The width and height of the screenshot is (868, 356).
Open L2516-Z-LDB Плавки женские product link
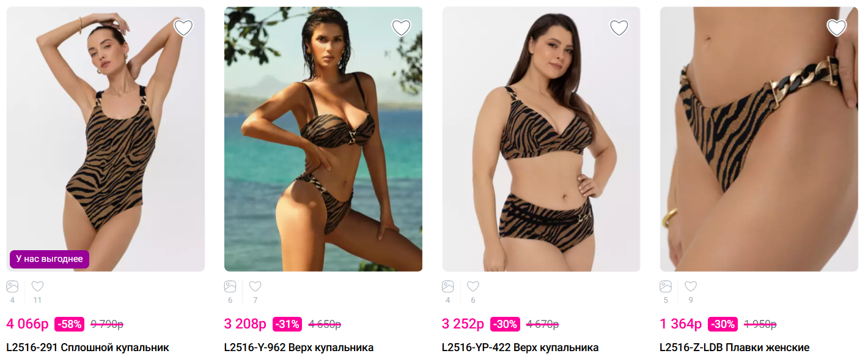[x=734, y=347]
